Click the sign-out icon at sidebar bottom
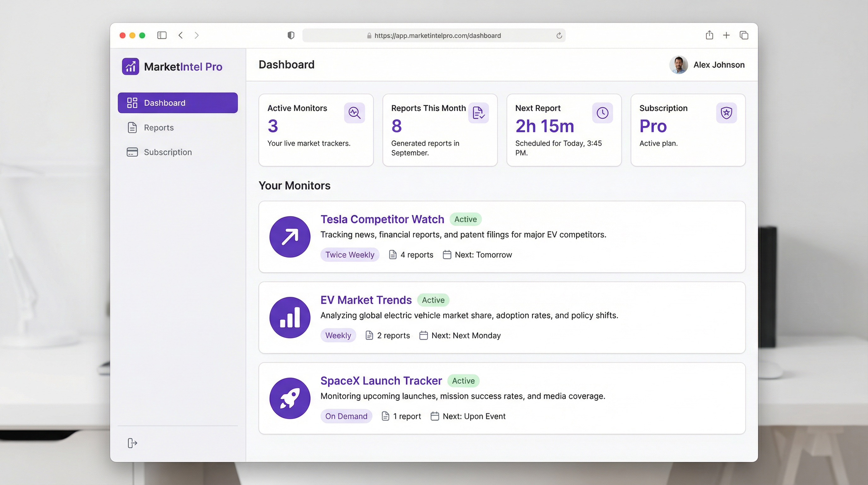Image resolution: width=868 pixels, height=485 pixels. click(x=132, y=443)
